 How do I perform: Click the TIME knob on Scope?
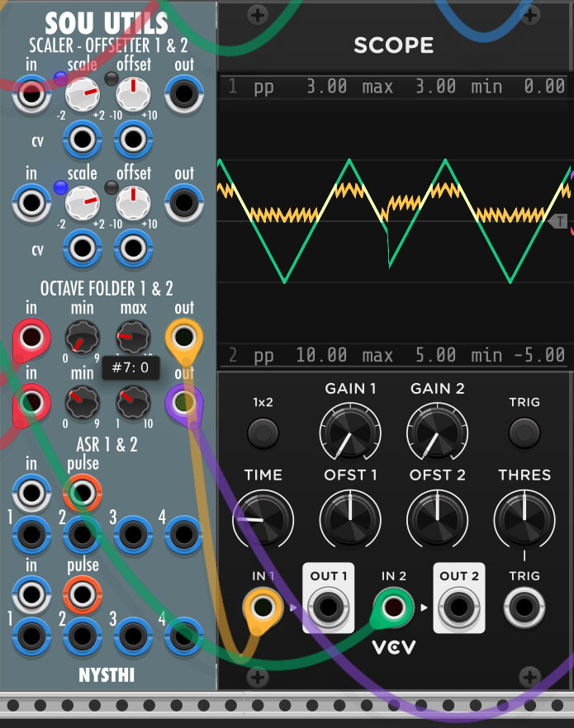263,518
